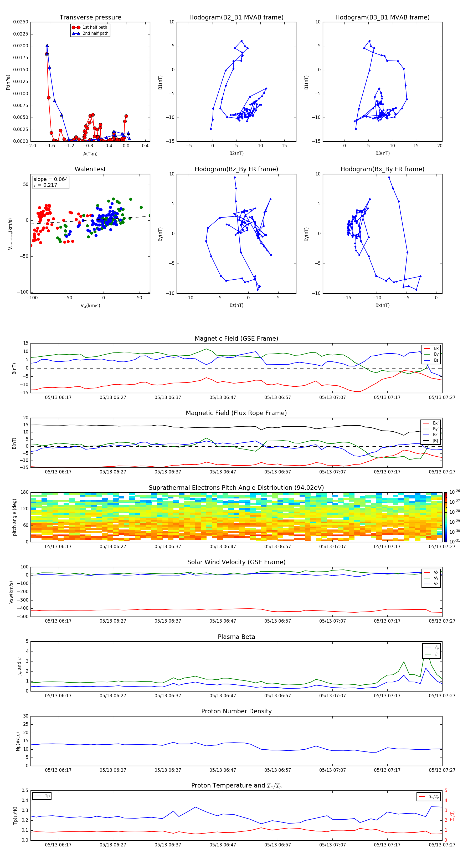Click the 'A(T·m)' x-axis label

90,154
